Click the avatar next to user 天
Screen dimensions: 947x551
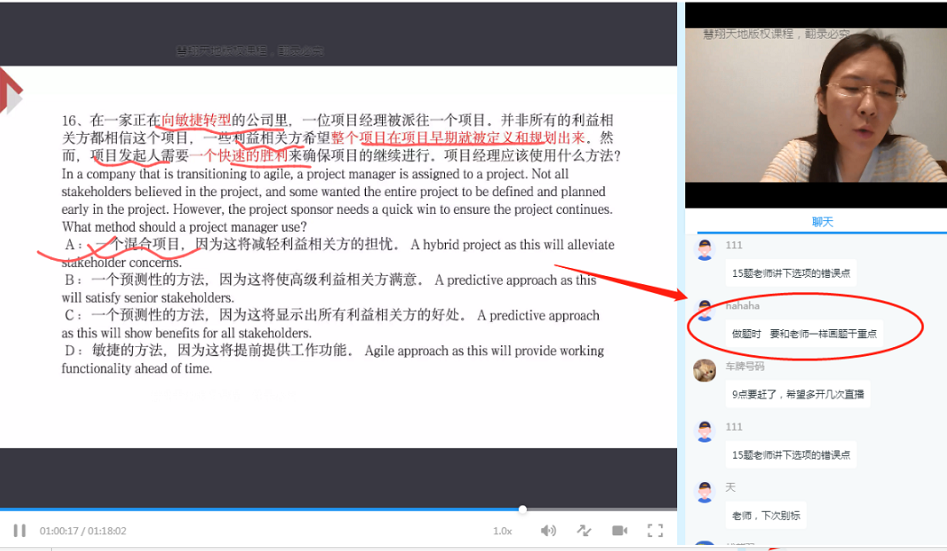pyautogui.click(x=705, y=492)
